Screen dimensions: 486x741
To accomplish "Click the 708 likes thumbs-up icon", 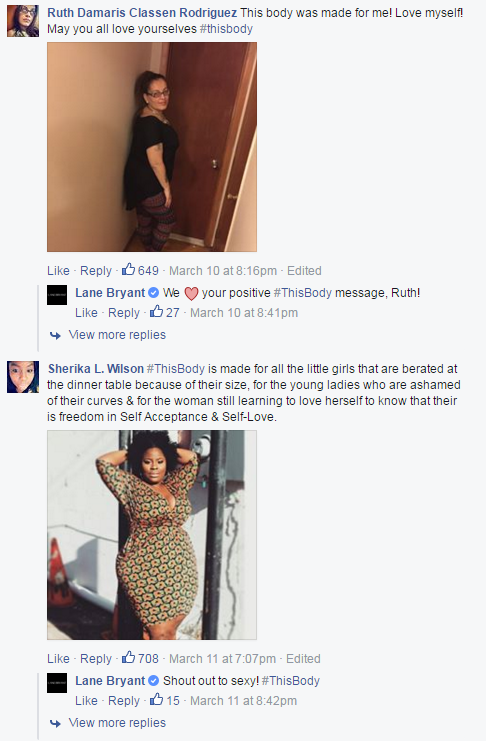I will (128, 657).
